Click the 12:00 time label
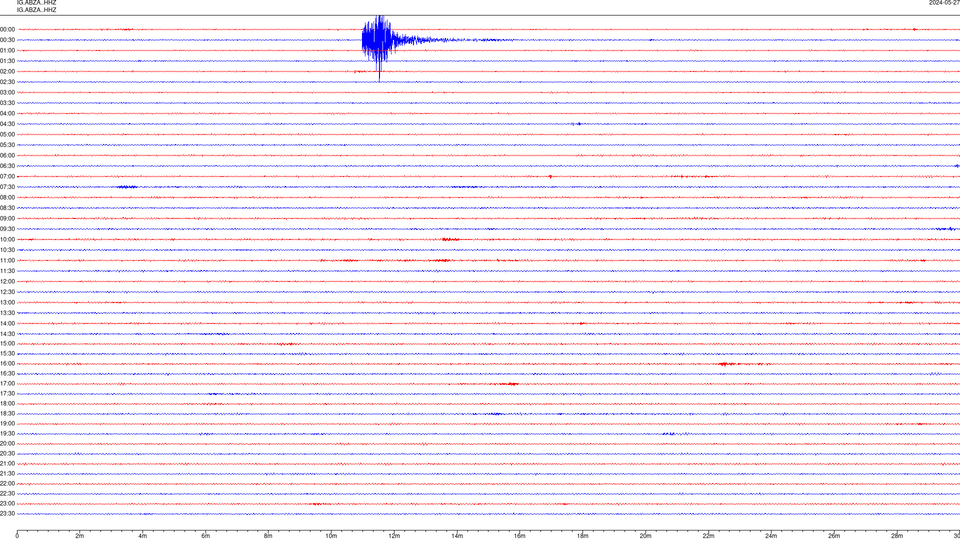 point(7,282)
